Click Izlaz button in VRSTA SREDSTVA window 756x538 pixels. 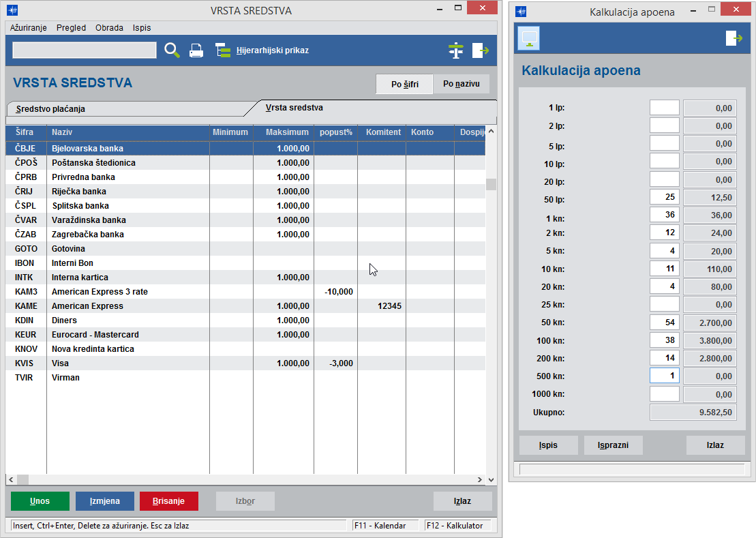(x=462, y=501)
